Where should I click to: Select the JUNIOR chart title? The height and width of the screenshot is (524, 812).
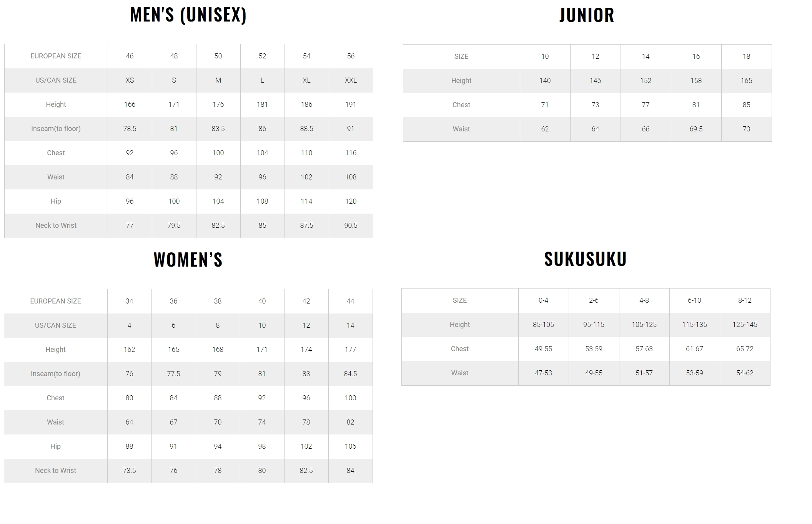click(x=587, y=15)
